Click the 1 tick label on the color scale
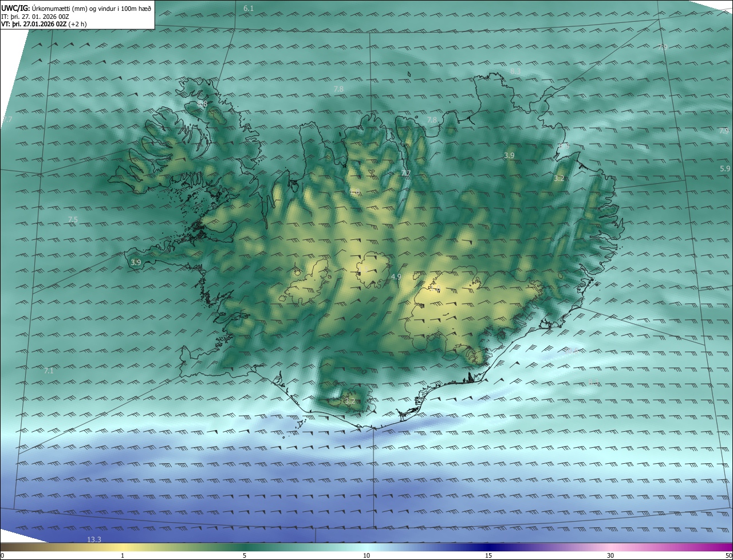Viewport: 733px width, 560px height. coord(123,555)
